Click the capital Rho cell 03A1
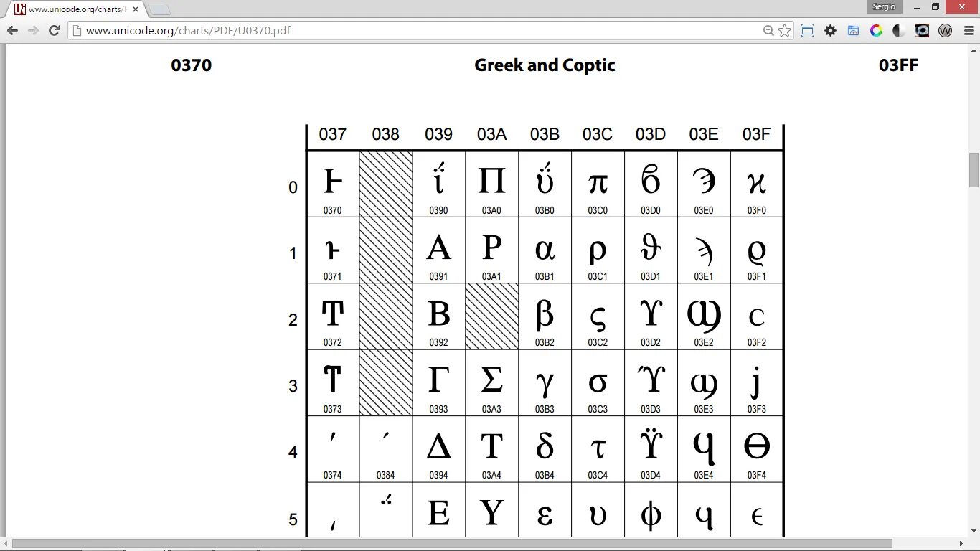The width and height of the screenshot is (980, 551). click(x=492, y=250)
